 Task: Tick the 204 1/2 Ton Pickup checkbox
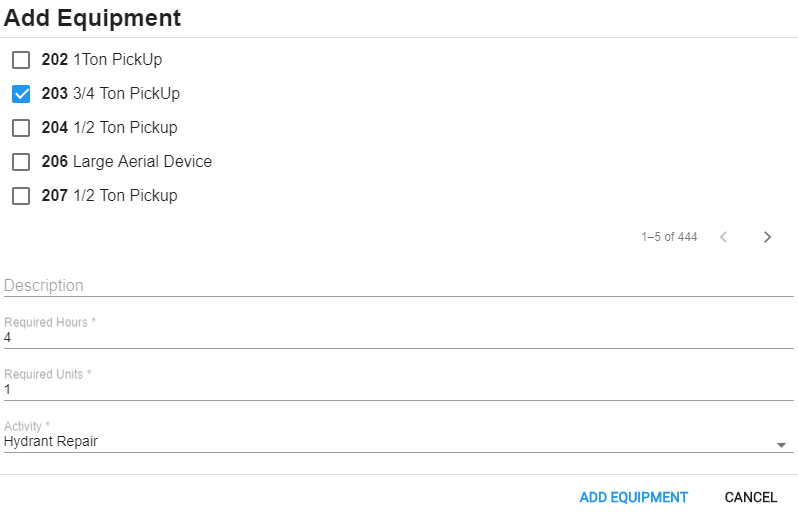click(21, 128)
